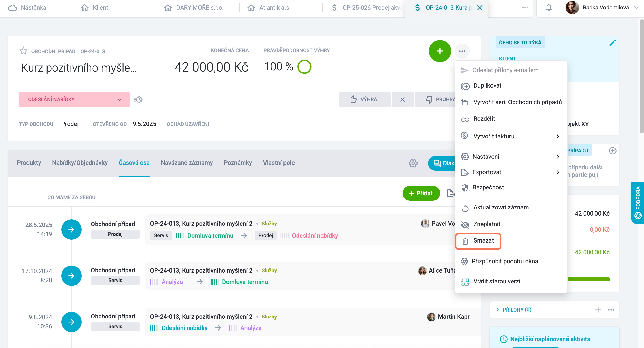Viewport: 644px width, 348px height.
Task: Click Pavel Vo timeline user name
Action: click(443, 224)
